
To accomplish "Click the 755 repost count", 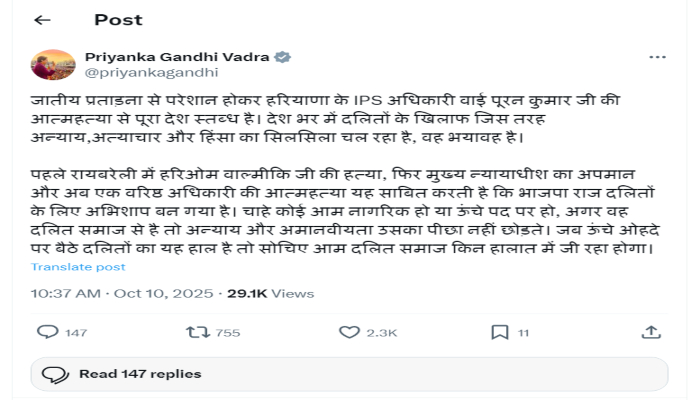I will (x=228, y=333).
